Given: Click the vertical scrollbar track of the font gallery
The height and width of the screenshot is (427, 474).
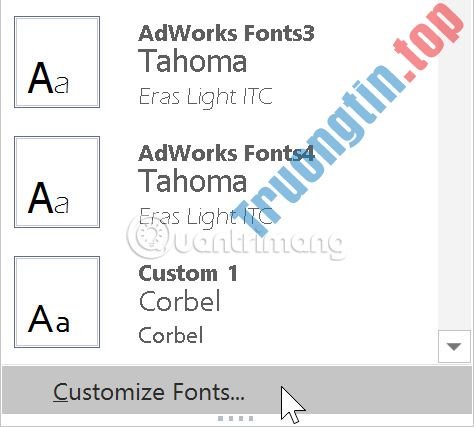Looking at the screenshot, I should (454, 165).
